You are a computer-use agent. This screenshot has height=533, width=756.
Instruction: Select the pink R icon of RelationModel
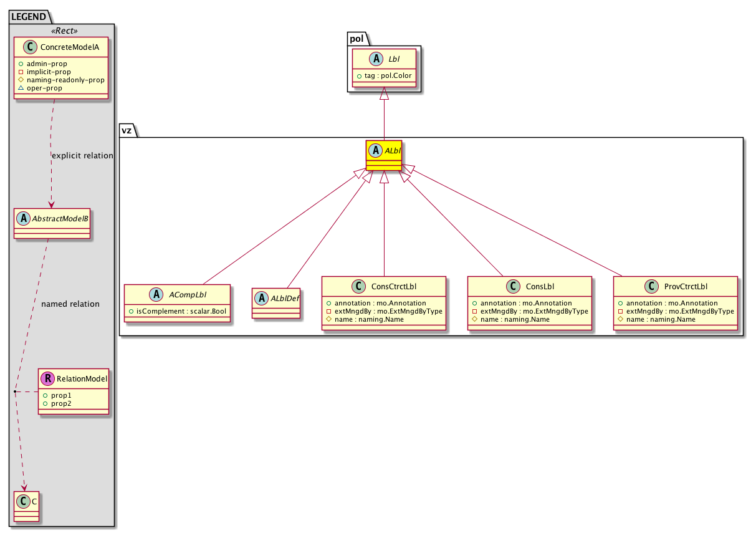click(48, 378)
